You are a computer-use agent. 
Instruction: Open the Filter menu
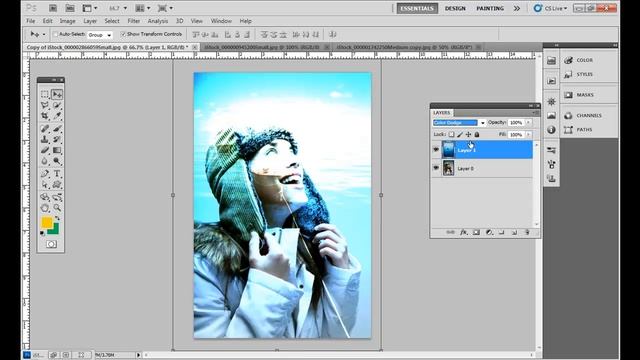pyautogui.click(x=133, y=21)
